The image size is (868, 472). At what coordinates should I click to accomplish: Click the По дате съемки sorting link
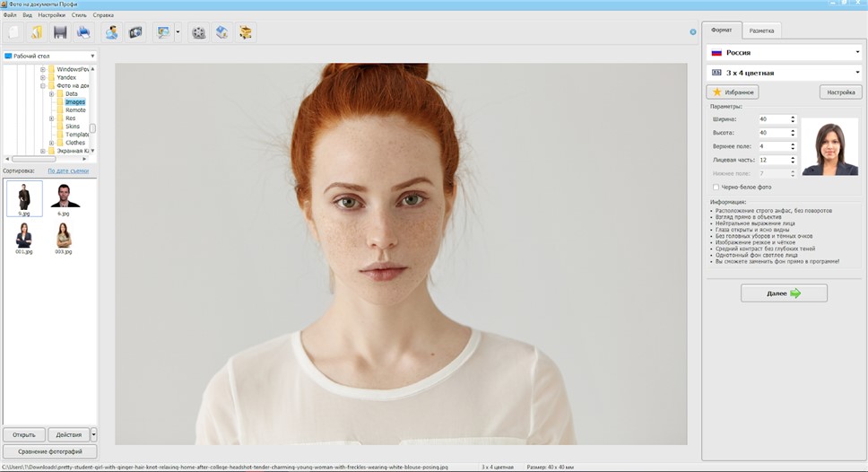point(68,170)
